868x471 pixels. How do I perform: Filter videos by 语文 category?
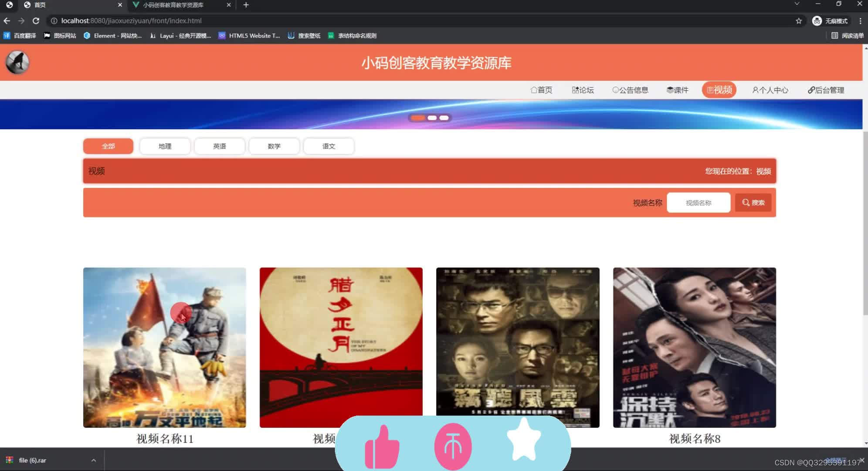[x=329, y=146]
